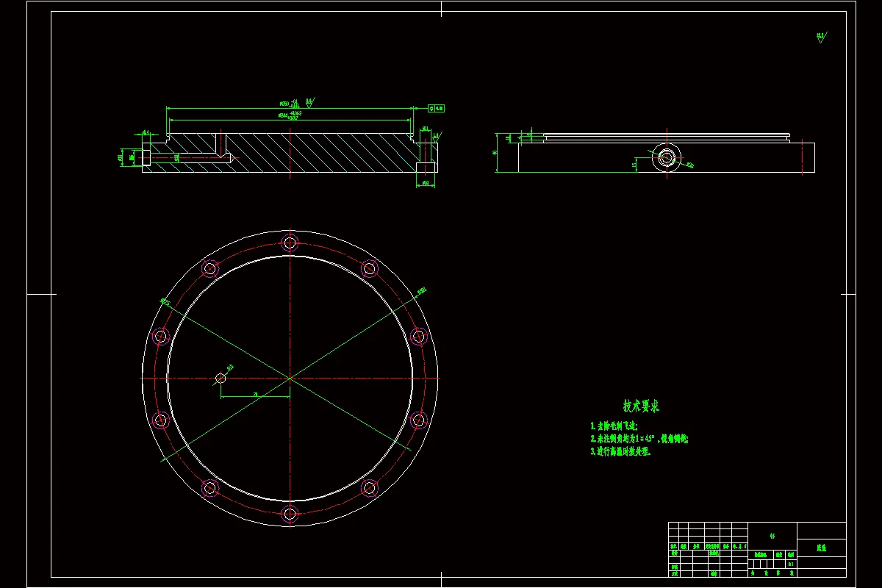Click note line 1 about removing burrs
The width and height of the screenshot is (882, 588).
point(614,426)
